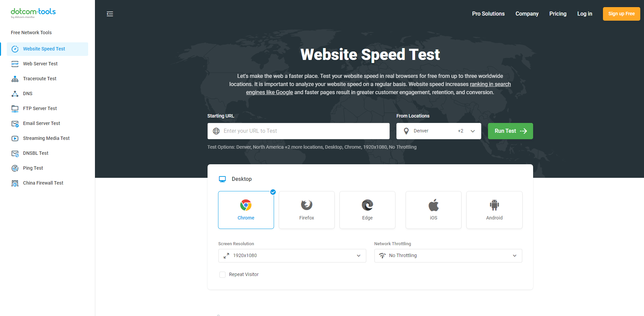Open Email Server Test in sidebar

47,124
